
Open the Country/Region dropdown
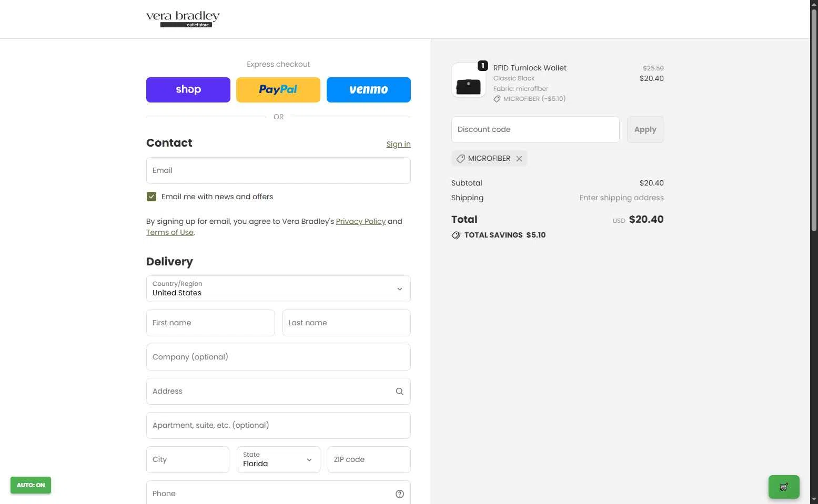278,289
